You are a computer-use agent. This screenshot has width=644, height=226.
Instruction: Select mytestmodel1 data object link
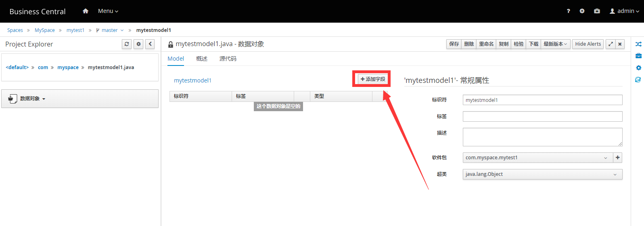[x=192, y=80]
